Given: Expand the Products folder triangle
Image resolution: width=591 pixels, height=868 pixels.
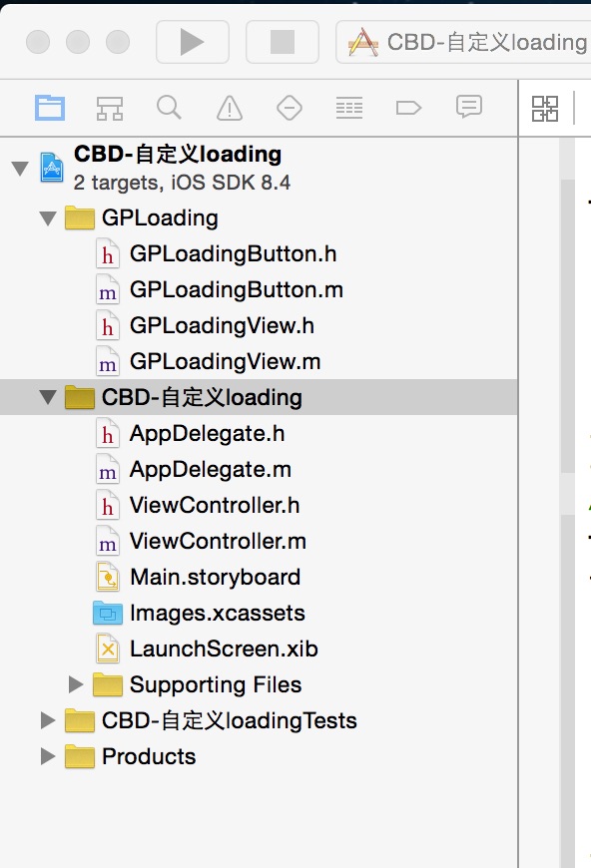Looking at the screenshot, I should (x=48, y=756).
